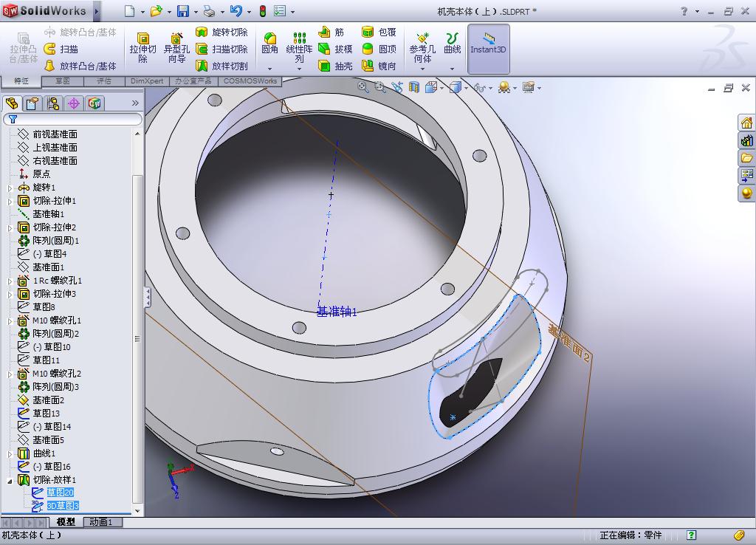Click the Zoom to Fit view icon

(363, 87)
